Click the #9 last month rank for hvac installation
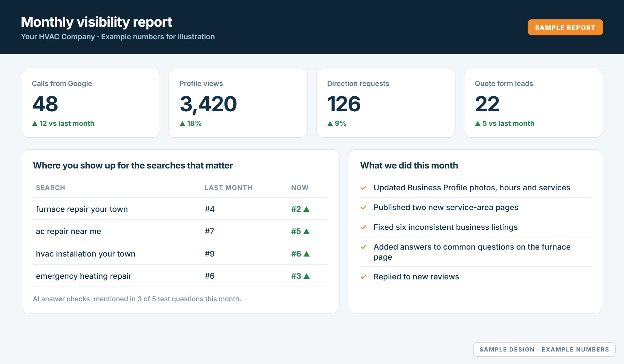The height and width of the screenshot is (364, 624). click(x=210, y=254)
